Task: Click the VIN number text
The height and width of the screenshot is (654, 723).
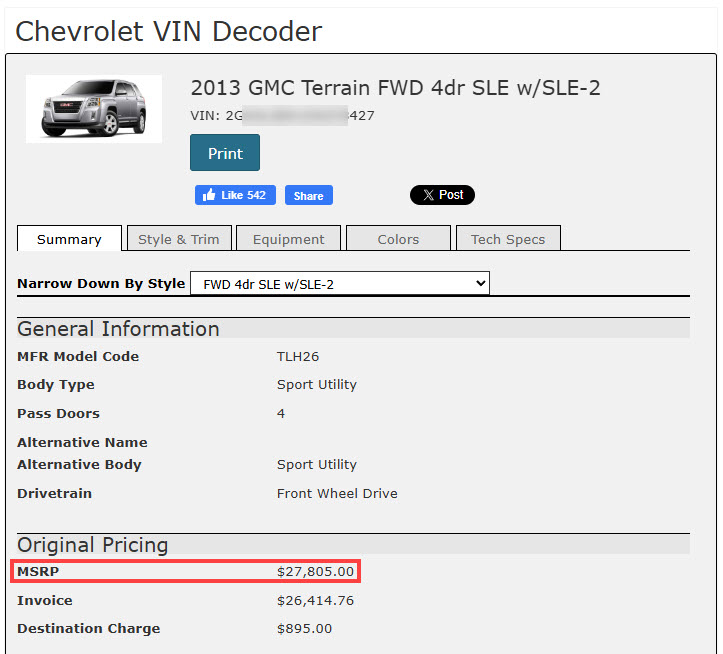Action: tap(282, 115)
